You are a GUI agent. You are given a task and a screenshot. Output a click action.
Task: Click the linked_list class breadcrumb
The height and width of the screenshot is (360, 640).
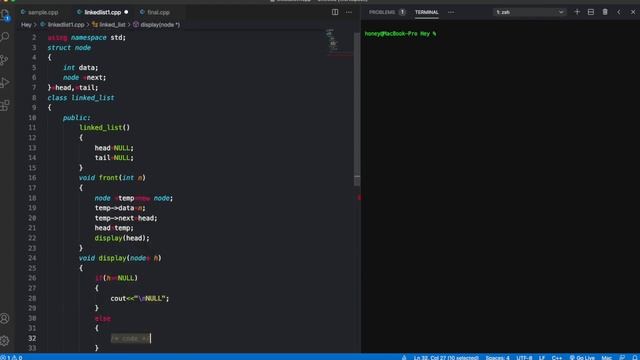tap(109, 24)
